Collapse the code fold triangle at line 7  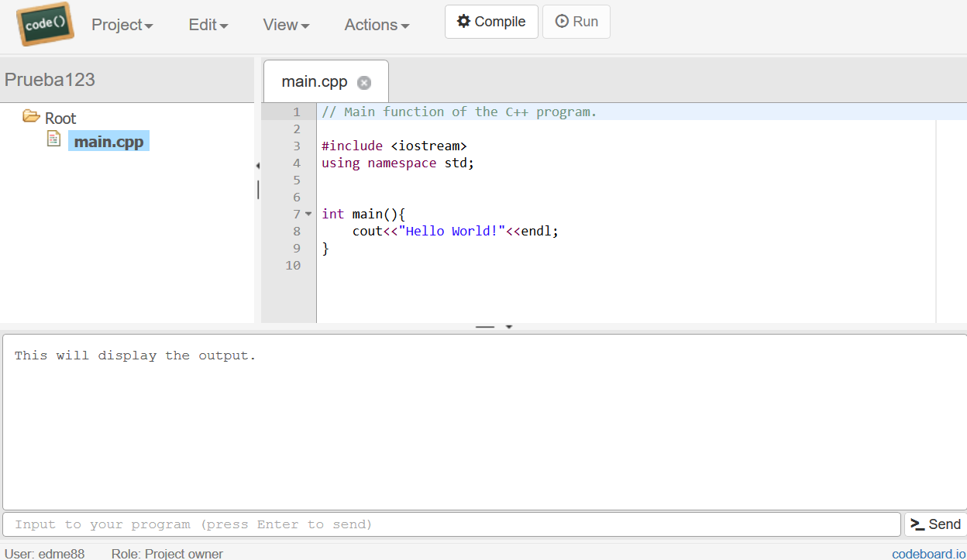pos(308,213)
